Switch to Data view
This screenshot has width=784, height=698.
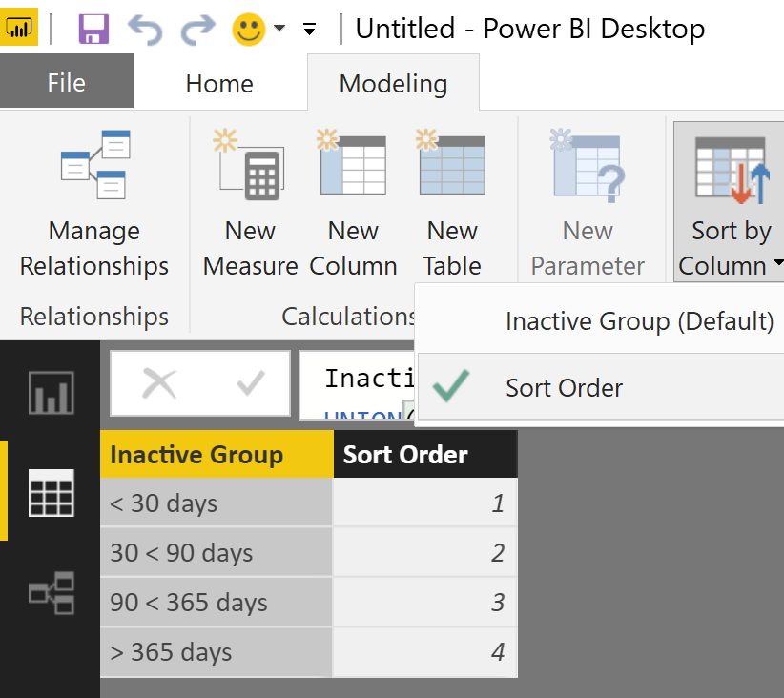click(x=51, y=493)
